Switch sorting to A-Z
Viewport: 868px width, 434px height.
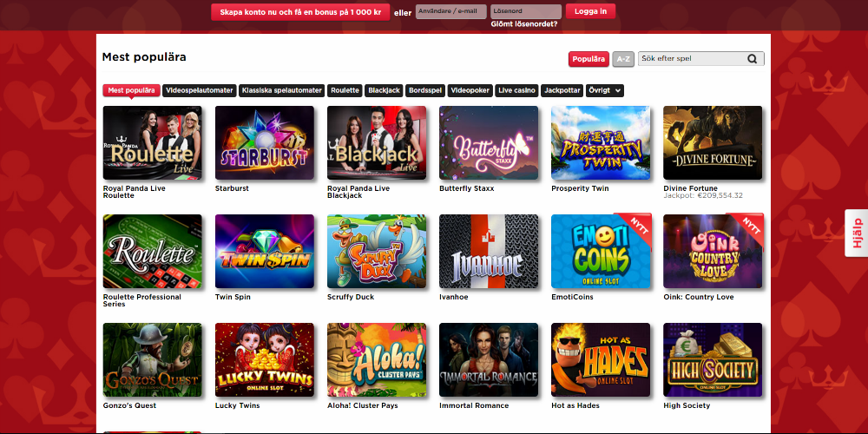coord(623,59)
